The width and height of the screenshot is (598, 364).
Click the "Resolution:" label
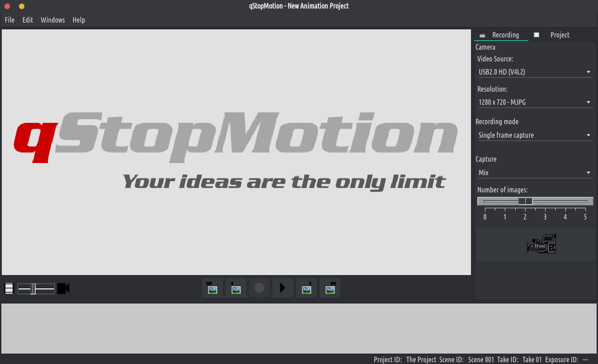point(492,89)
